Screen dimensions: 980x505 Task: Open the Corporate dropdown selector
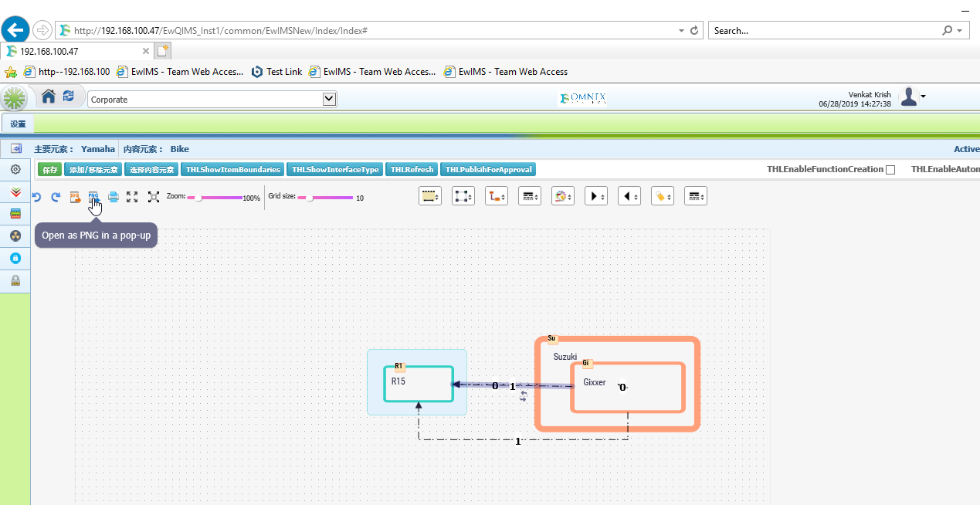pos(212,99)
